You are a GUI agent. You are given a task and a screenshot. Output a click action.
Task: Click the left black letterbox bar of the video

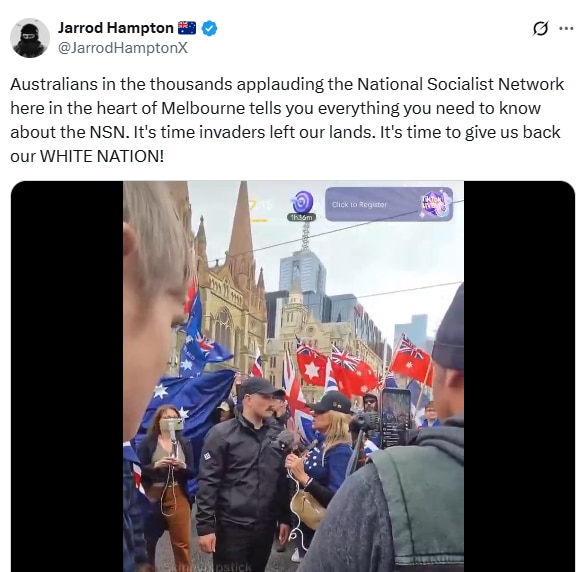click(x=67, y=376)
